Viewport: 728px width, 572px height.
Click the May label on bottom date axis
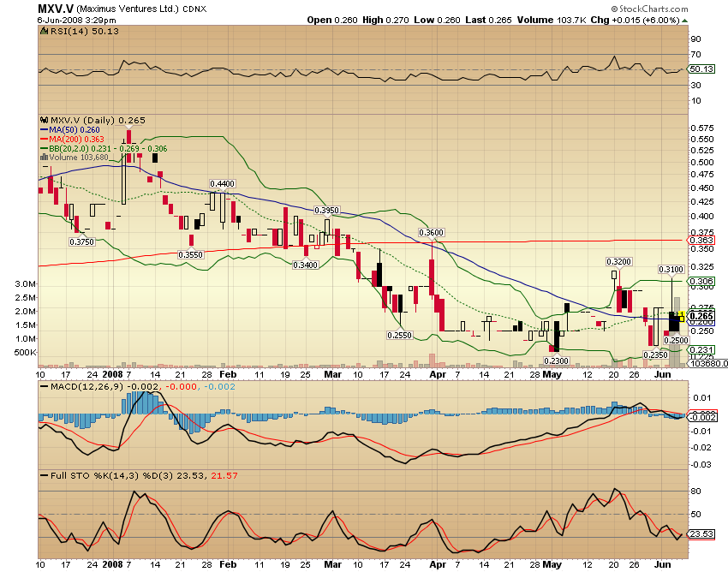point(552,564)
